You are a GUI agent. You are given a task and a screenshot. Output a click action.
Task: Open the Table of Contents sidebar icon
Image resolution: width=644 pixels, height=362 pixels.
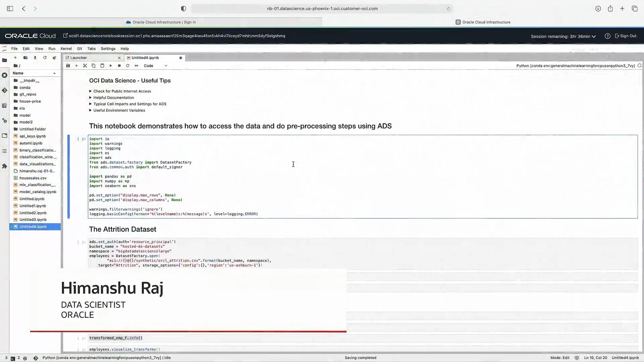pos(5,151)
